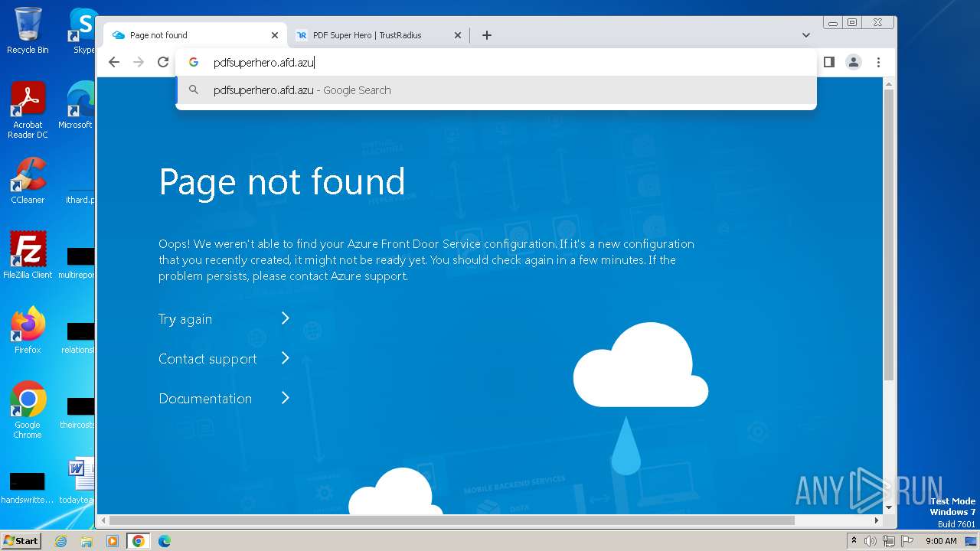Viewport: 980px width, 551px height.
Task: Open the handwritte... desktop file
Action: point(28,487)
